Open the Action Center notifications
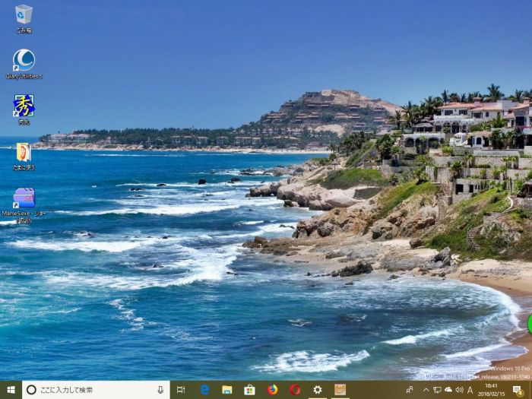This screenshot has height=399, width=532. tap(518, 389)
